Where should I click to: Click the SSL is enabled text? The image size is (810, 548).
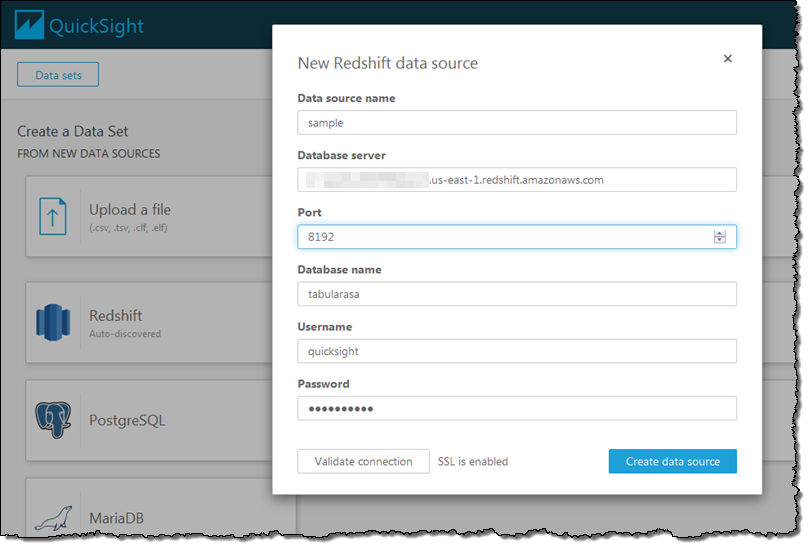(x=473, y=461)
